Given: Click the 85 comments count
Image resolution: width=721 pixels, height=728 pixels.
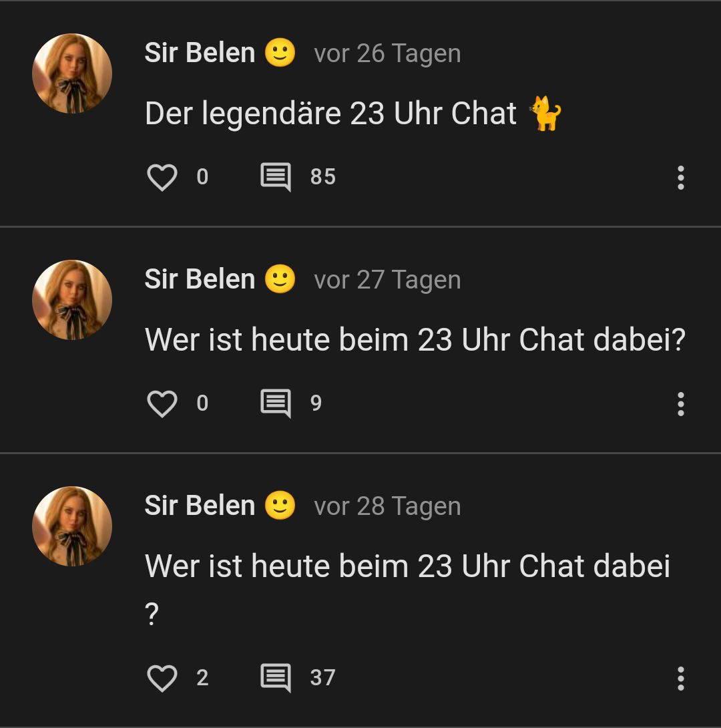Looking at the screenshot, I should click(x=322, y=178).
